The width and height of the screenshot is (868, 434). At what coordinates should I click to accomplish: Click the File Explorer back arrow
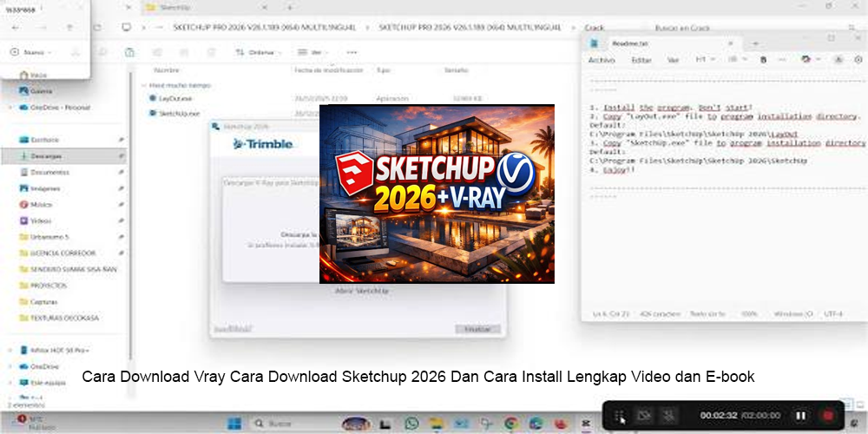coord(16,28)
